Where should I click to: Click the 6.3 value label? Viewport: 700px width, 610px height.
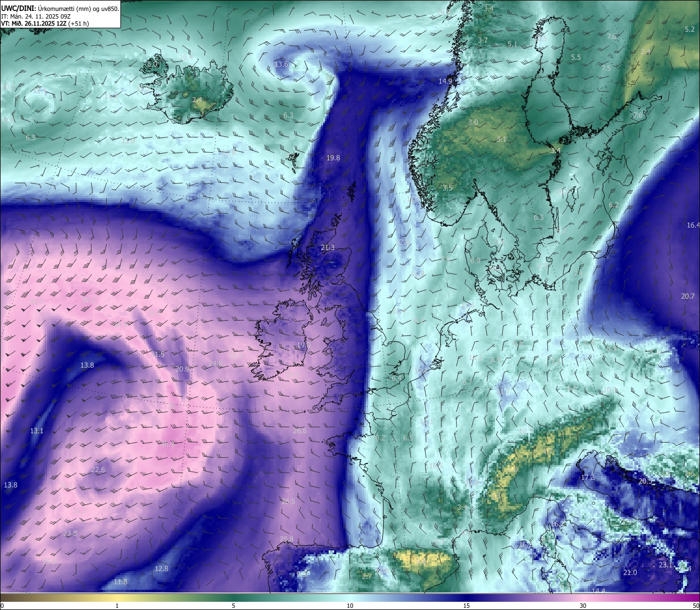tap(288, 115)
